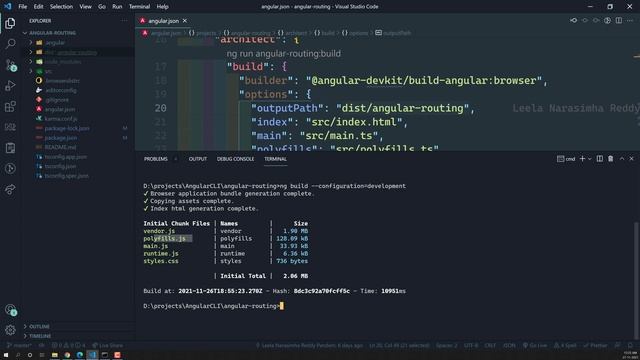Click the master branch in status bar
The height and width of the screenshot is (360, 640).
click(19, 345)
